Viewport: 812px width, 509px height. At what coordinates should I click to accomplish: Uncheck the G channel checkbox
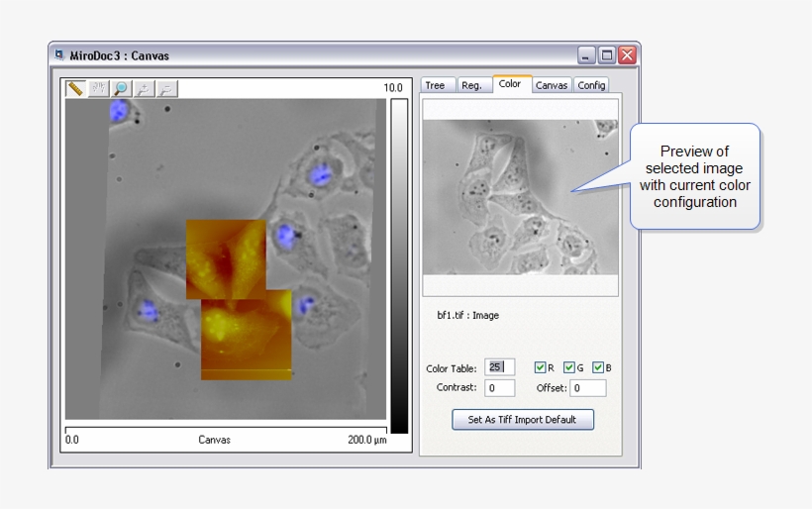point(568,367)
